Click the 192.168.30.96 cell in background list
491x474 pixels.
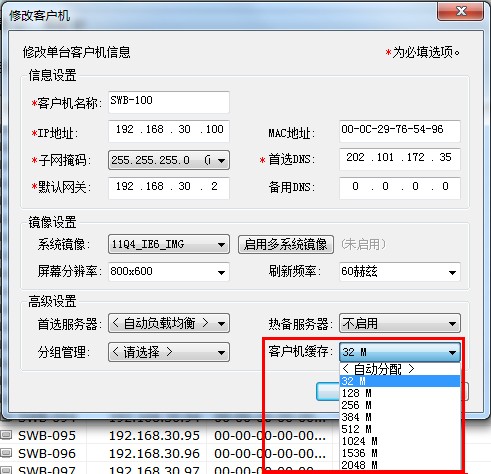[154, 453]
